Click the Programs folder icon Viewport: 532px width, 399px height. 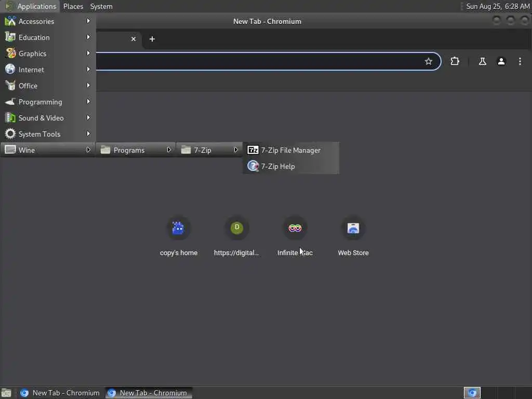105,150
